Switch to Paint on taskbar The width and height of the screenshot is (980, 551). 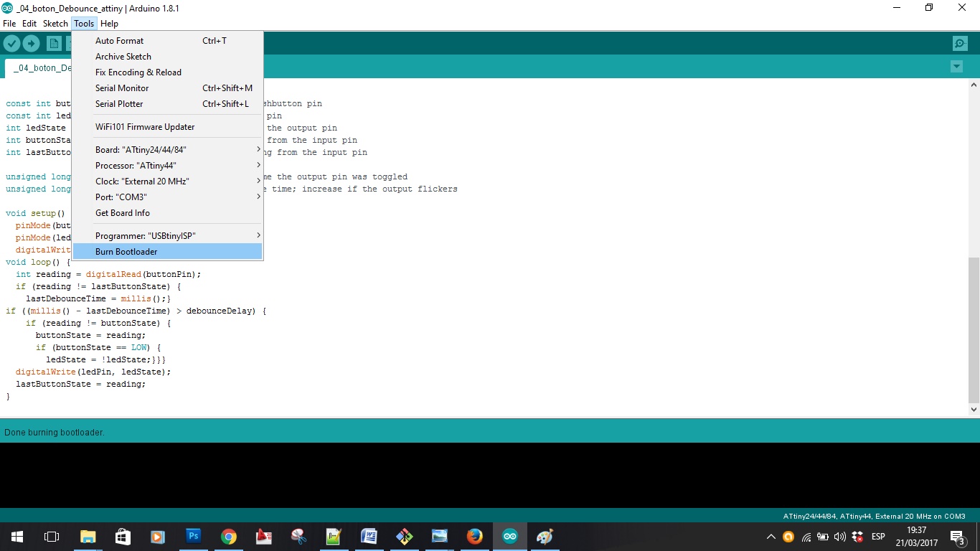pyautogui.click(x=545, y=537)
